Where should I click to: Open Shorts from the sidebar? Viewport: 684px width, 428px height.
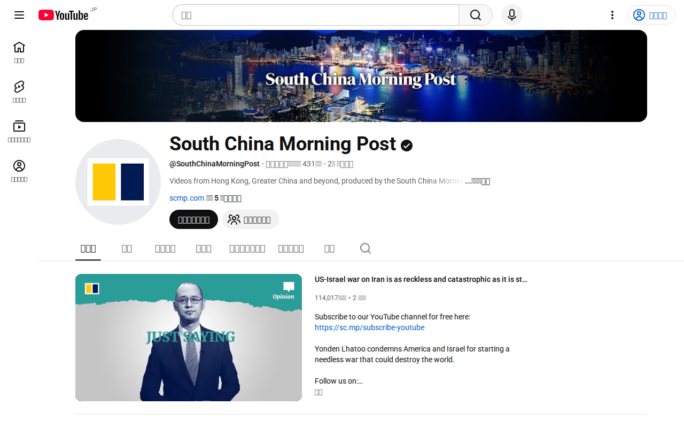(x=19, y=92)
